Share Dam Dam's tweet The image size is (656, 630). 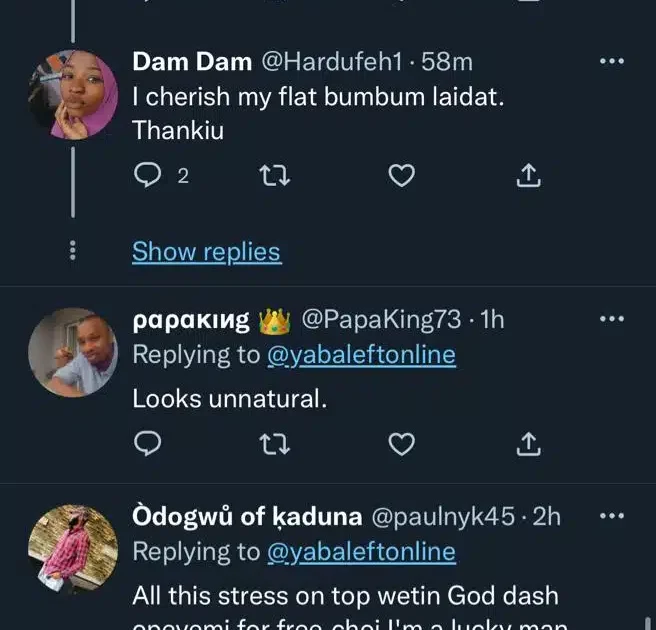tap(528, 176)
